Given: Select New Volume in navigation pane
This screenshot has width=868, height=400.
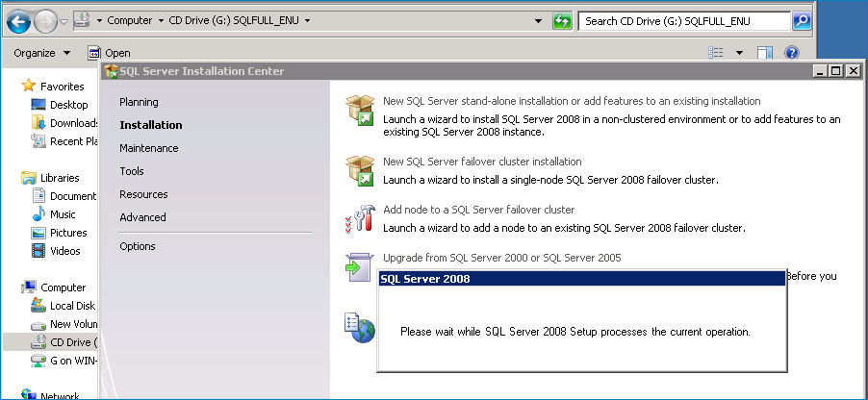Looking at the screenshot, I should tap(74, 324).
